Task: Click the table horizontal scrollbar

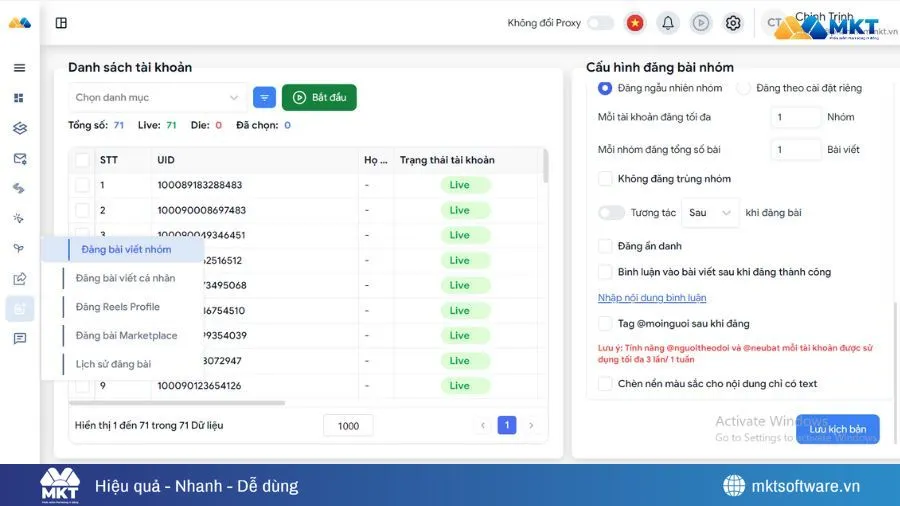Action: [x=177, y=403]
